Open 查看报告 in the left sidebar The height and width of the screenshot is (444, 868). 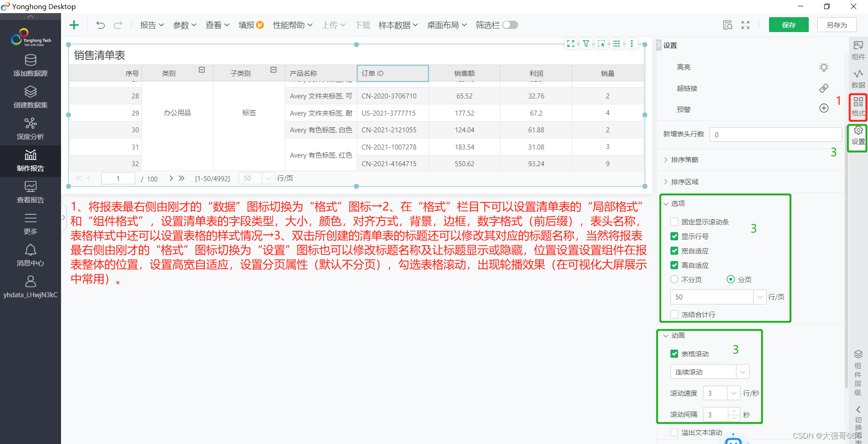pos(30,192)
